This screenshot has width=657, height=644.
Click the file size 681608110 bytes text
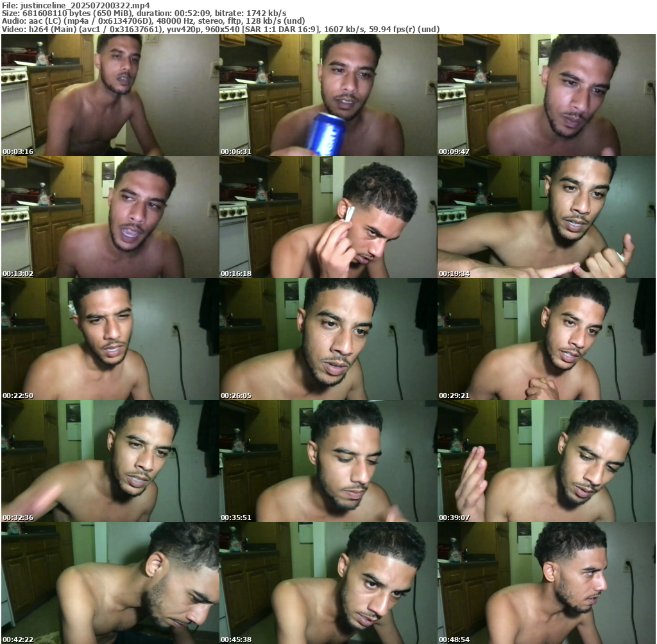(56, 13)
